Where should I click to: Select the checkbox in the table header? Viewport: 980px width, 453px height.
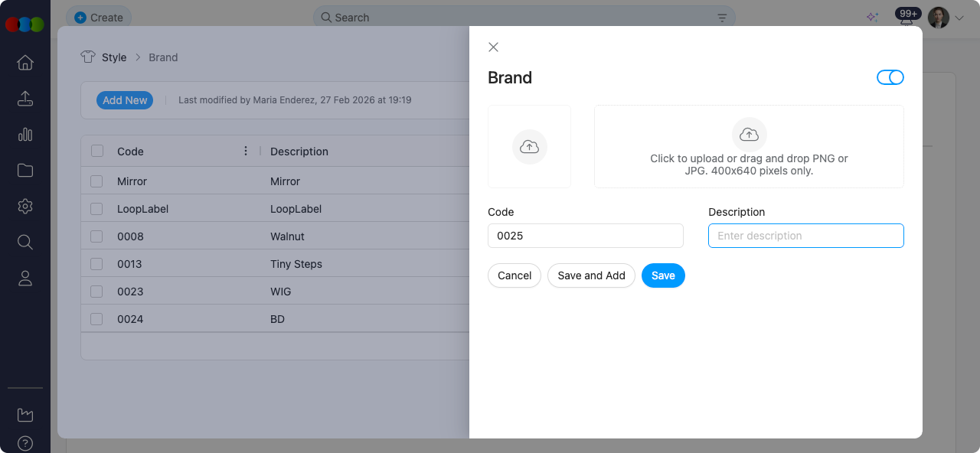click(96, 151)
